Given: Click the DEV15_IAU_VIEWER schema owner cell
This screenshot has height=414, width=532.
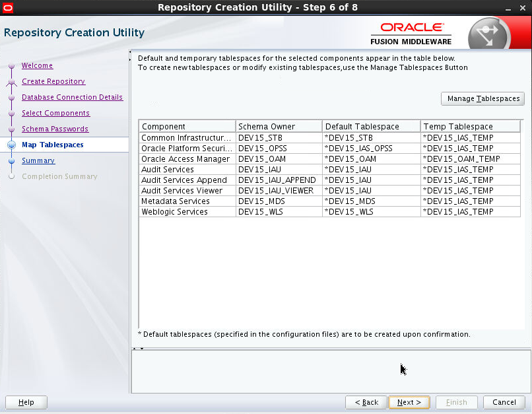Looking at the screenshot, I should pyautogui.click(x=279, y=190).
